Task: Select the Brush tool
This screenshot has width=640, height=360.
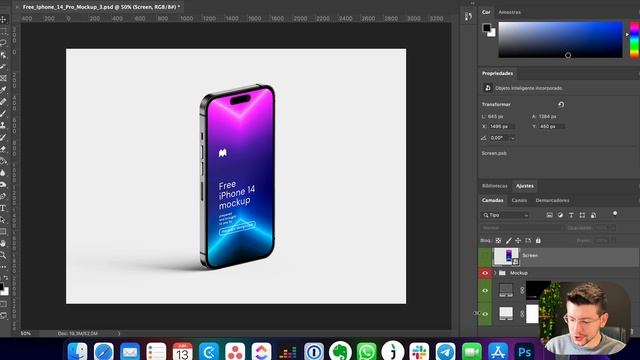Action: 4,113
